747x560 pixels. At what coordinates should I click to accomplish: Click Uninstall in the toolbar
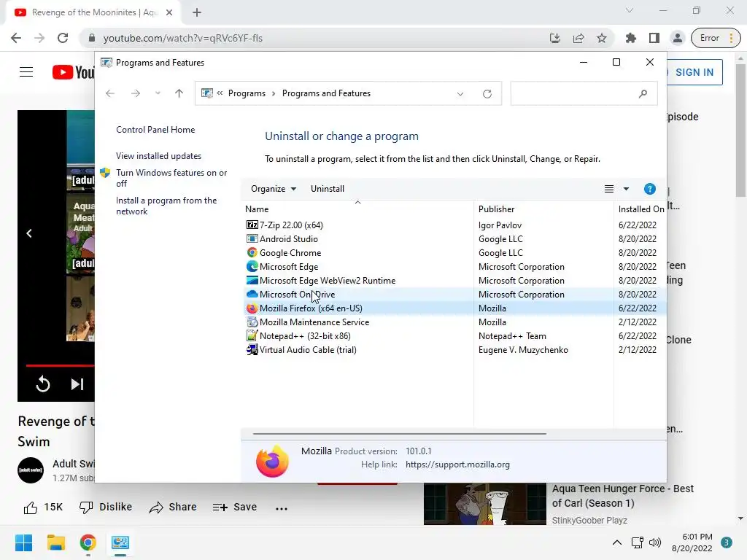pyautogui.click(x=328, y=189)
